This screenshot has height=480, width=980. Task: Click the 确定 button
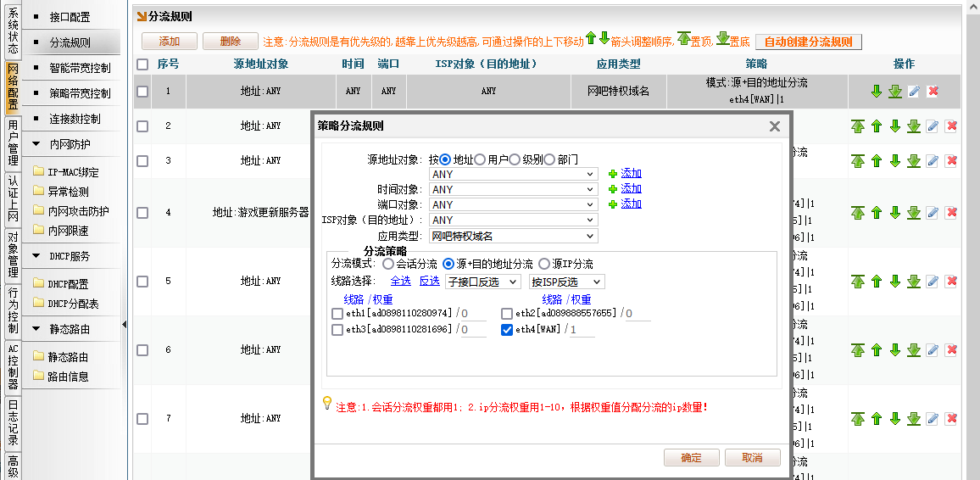691,458
